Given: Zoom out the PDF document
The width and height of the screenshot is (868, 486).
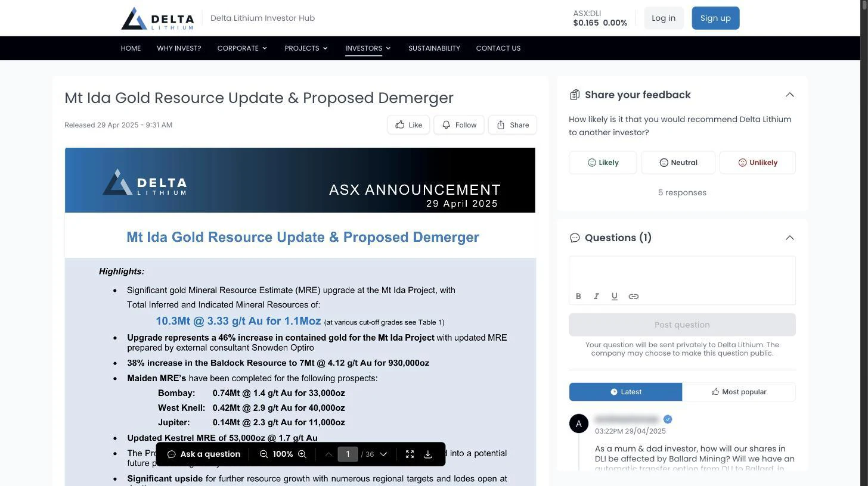Looking at the screenshot, I should 263,454.
